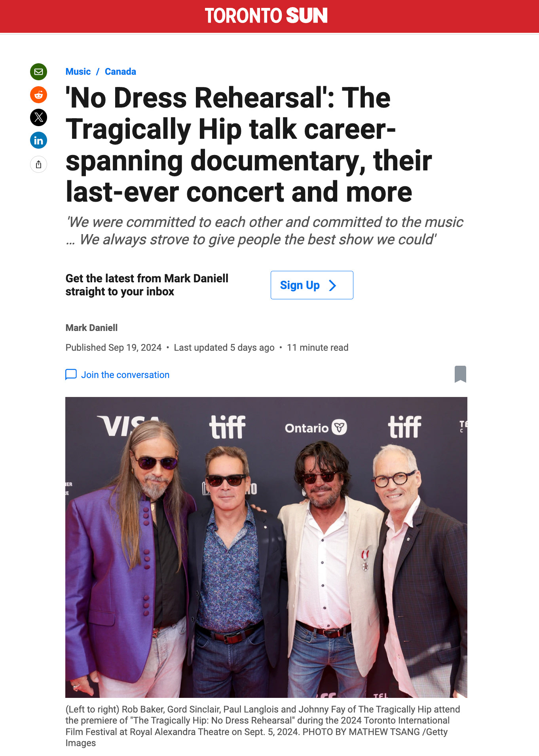This screenshot has height=756, width=539.
Task: Go home via the Toronto Sun logo
Action: click(266, 16)
